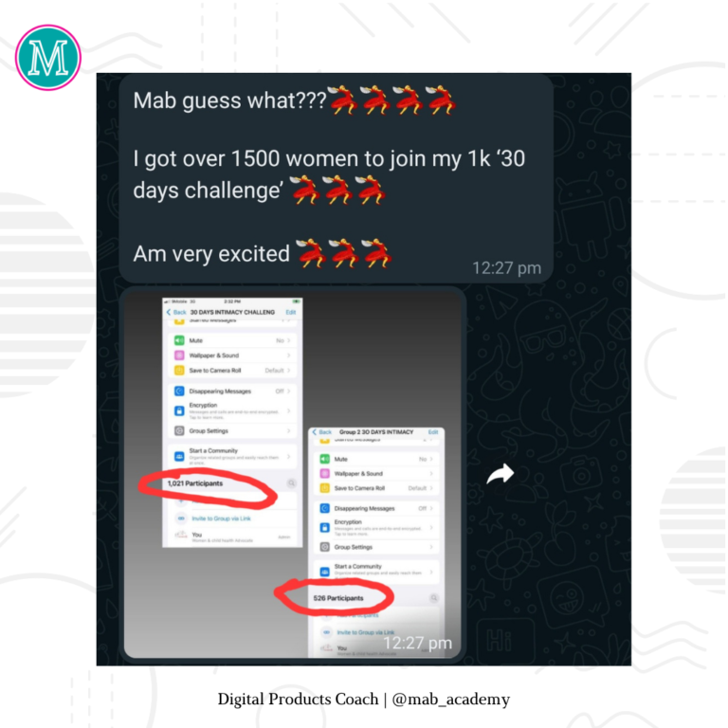The width and height of the screenshot is (728, 728).
Task: Tap the search icon beside 526 Participants
Action: pyautogui.click(x=433, y=598)
